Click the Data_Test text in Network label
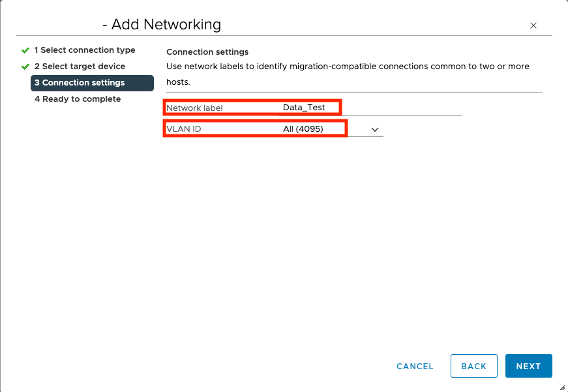568x392 pixels. tap(303, 108)
